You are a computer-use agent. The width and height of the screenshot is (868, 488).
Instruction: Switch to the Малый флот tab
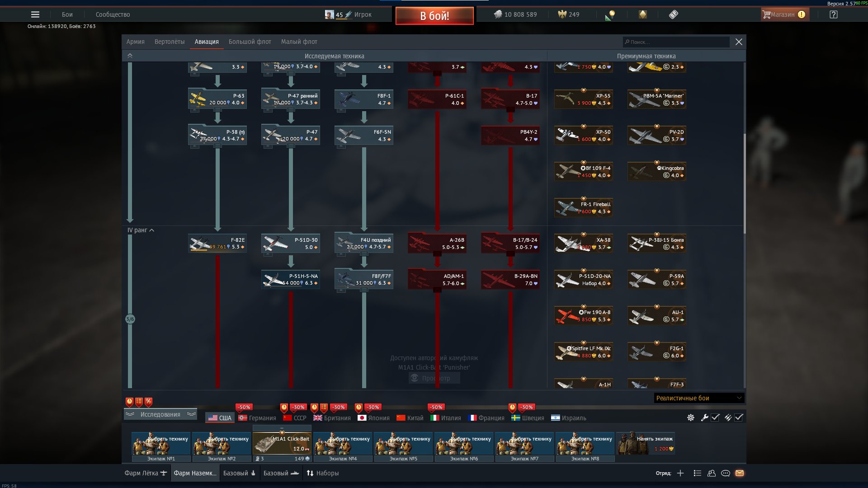coord(299,42)
